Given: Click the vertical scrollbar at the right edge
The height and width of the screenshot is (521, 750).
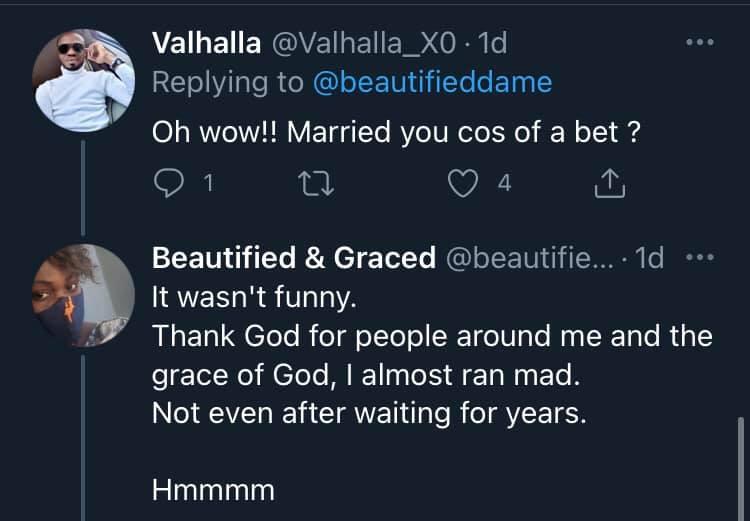Looking at the screenshot, I should [740, 460].
